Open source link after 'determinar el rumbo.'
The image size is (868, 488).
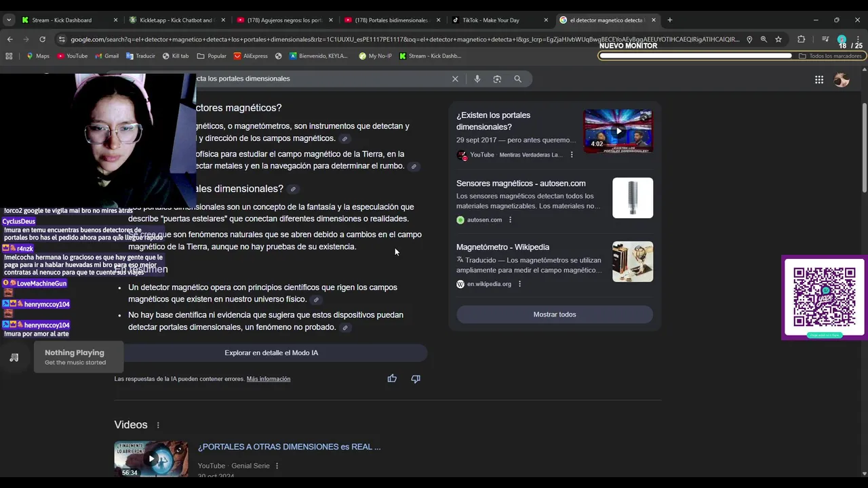click(414, 167)
